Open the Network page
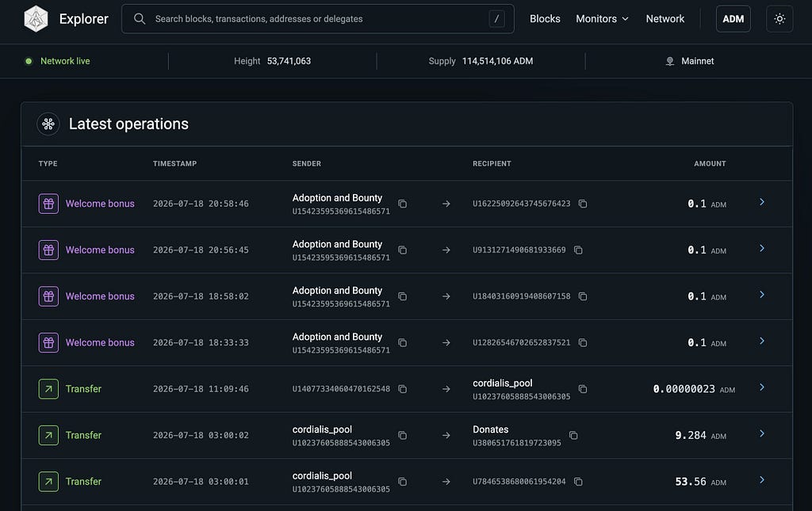The height and width of the screenshot is (511, 812). (665, 19)
